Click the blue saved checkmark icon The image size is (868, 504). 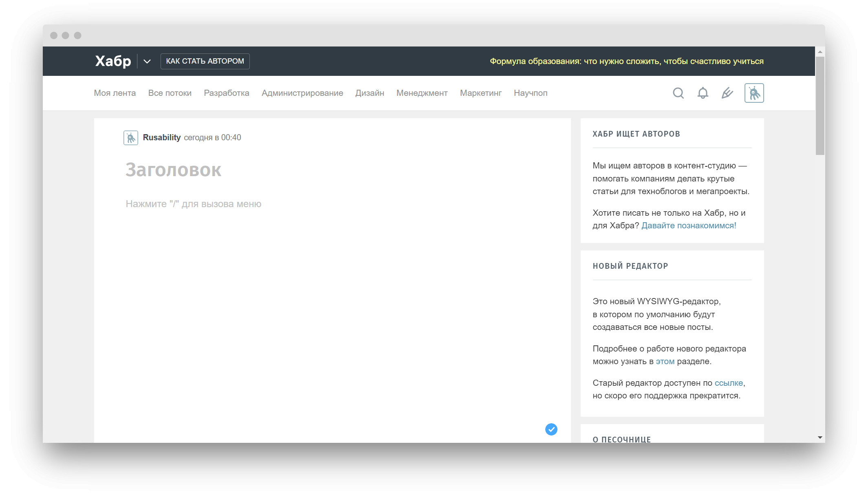pyautogui.click(x=551, y=429)
